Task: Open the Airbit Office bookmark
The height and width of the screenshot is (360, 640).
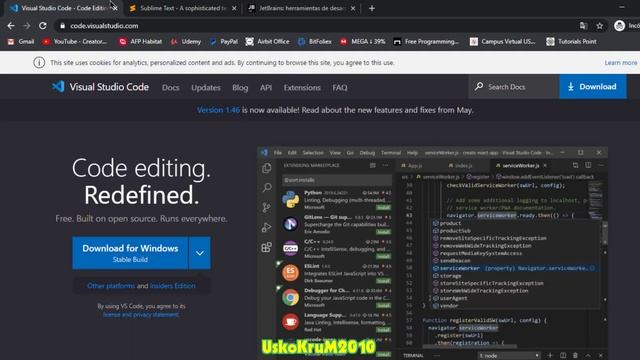Action: 268,42
